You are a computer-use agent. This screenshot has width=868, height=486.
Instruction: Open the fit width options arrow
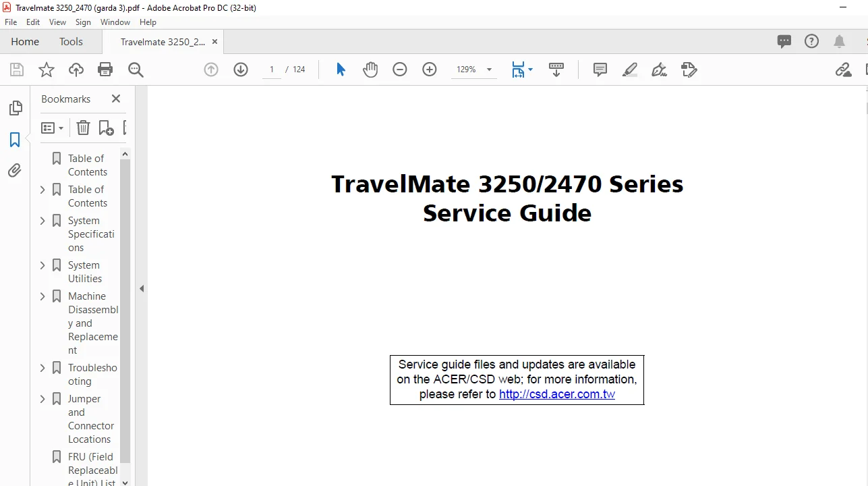530,70
